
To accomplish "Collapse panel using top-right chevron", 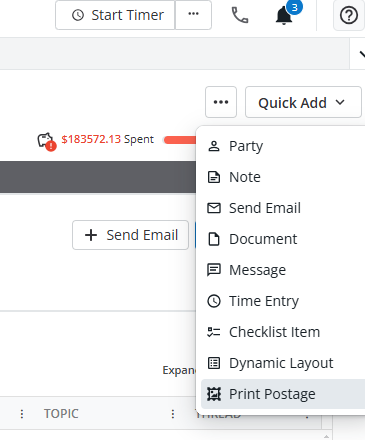I will point(360,54).
